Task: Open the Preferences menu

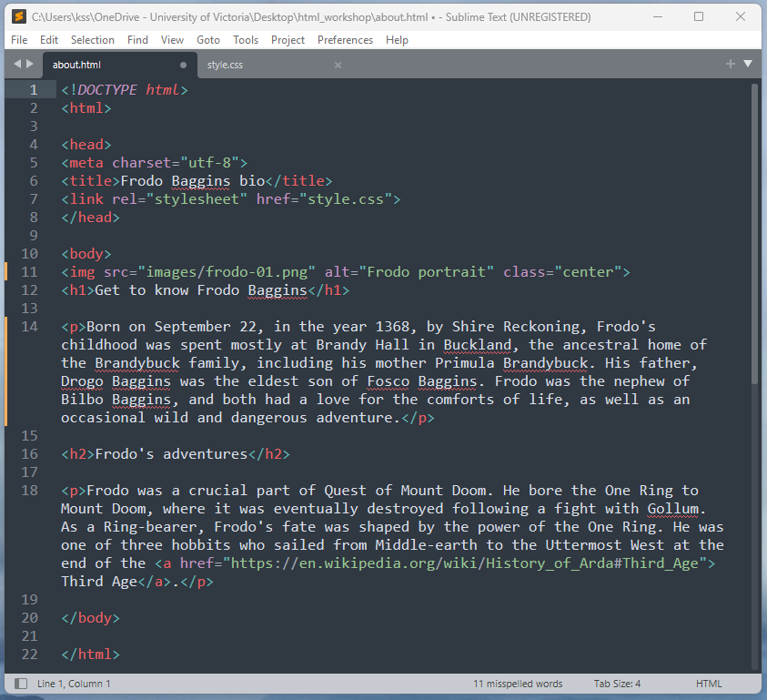Action: tap(345, 40)
